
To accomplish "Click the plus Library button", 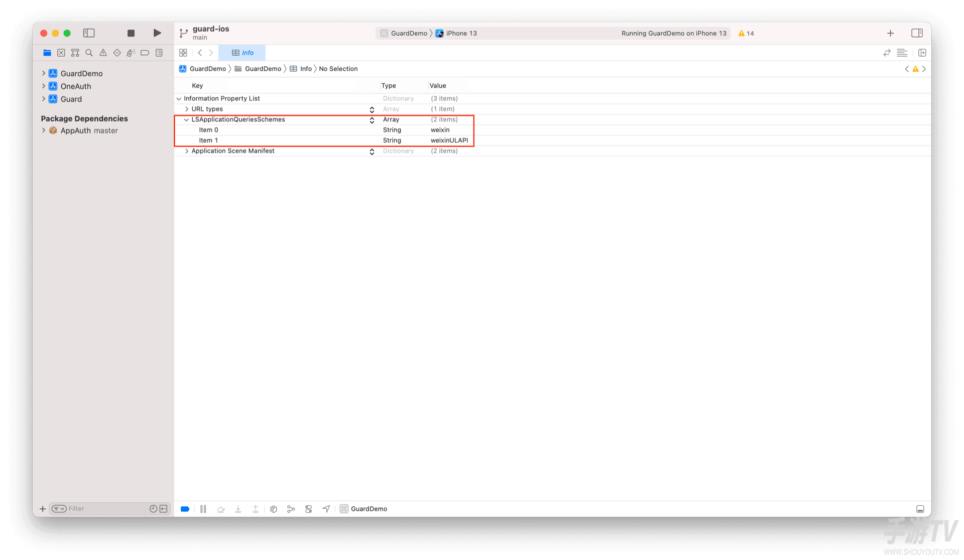I will tap(890, 33).
